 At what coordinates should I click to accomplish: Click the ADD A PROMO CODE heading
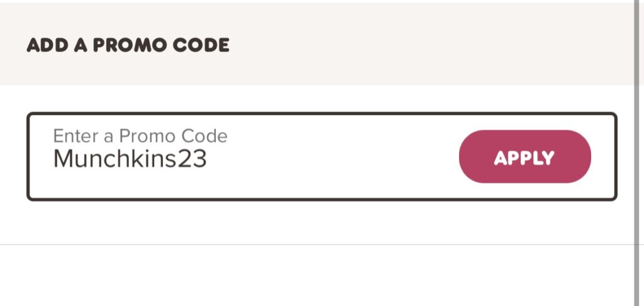[128, 45]
